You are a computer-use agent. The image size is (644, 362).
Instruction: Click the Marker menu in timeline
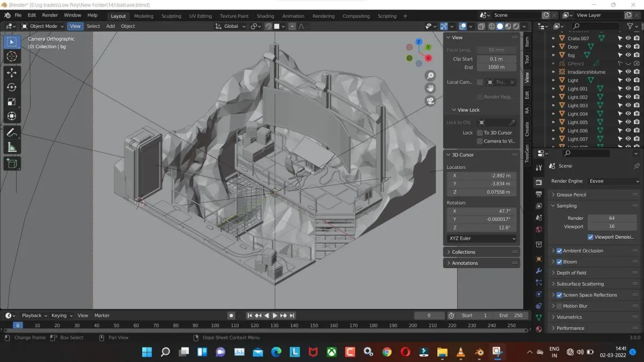pyautogui.click(x=102, y=315)
